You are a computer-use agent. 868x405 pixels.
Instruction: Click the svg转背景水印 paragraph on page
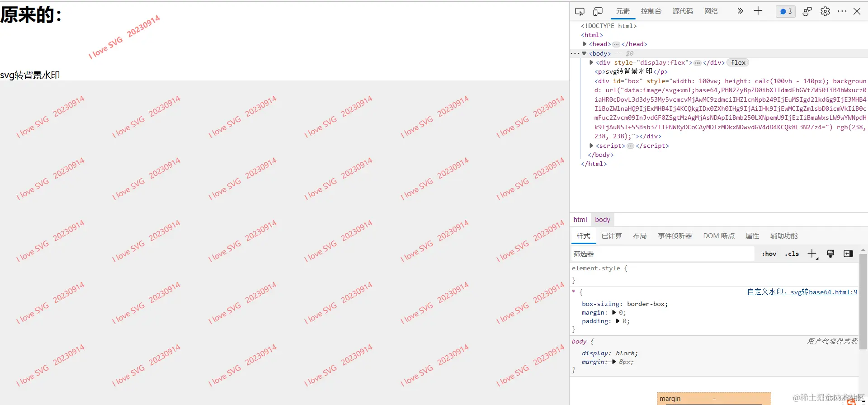pos(30,75)
